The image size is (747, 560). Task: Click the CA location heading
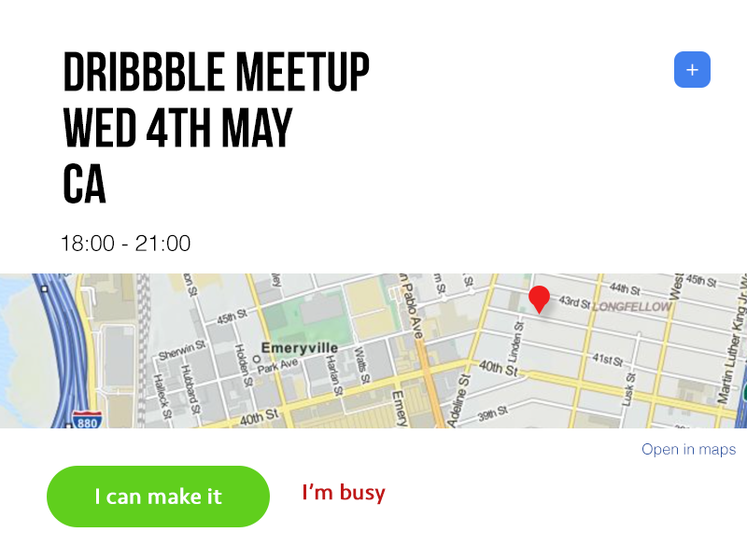tap(84, 184)
